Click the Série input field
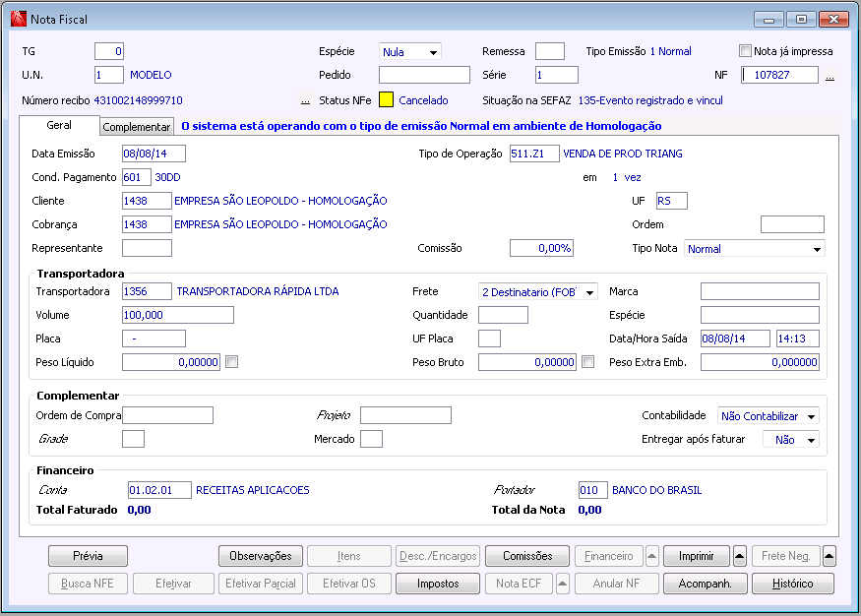The image size is (861, 616). click(x=556, y=75)
